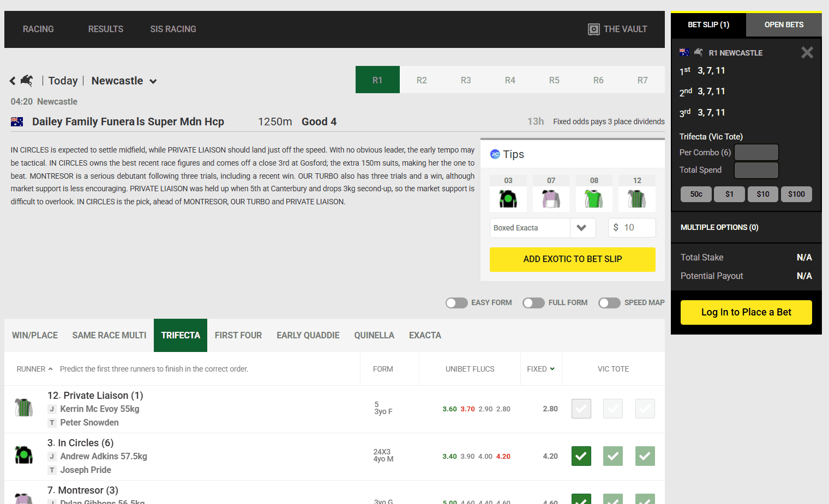Click Private Liaison fixed odds 2.80
The height and width of the screenshot is (504, 829).
pos(550,409)
